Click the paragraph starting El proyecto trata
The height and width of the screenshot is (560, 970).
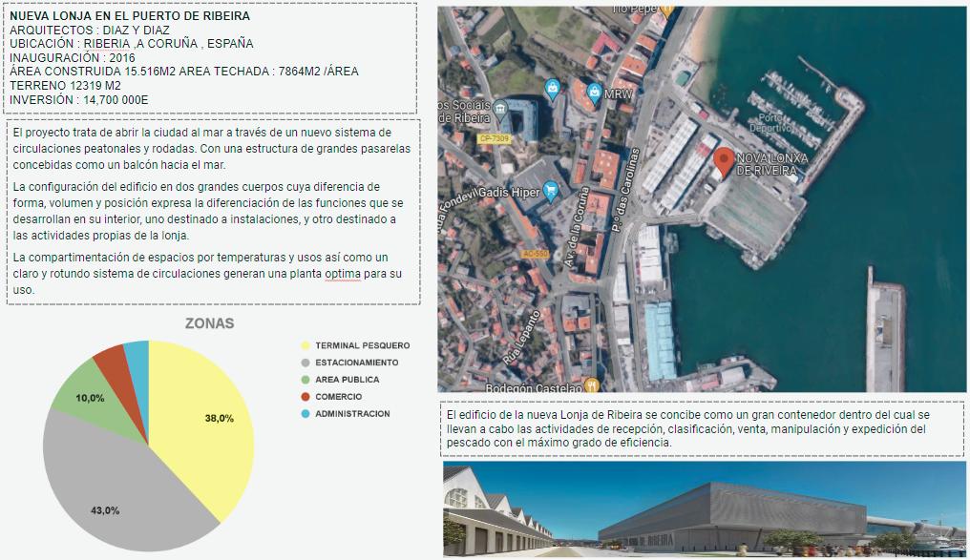click(x=212, y=148)
